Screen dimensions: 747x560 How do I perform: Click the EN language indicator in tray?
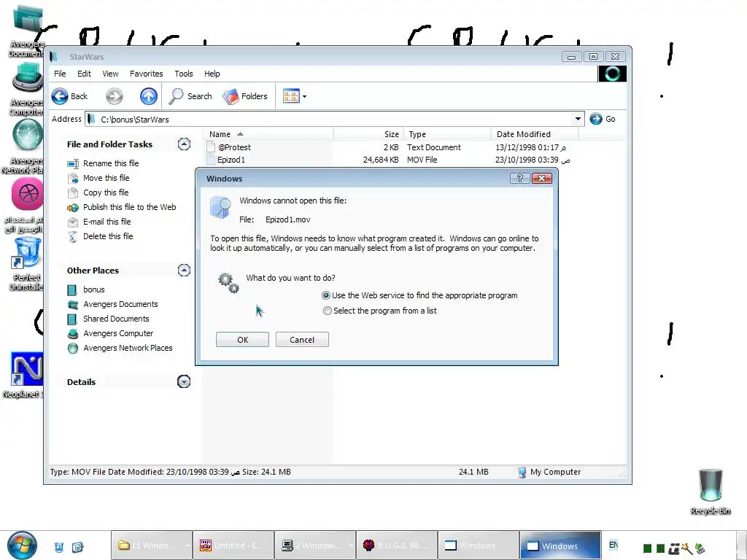coord(614,545)
